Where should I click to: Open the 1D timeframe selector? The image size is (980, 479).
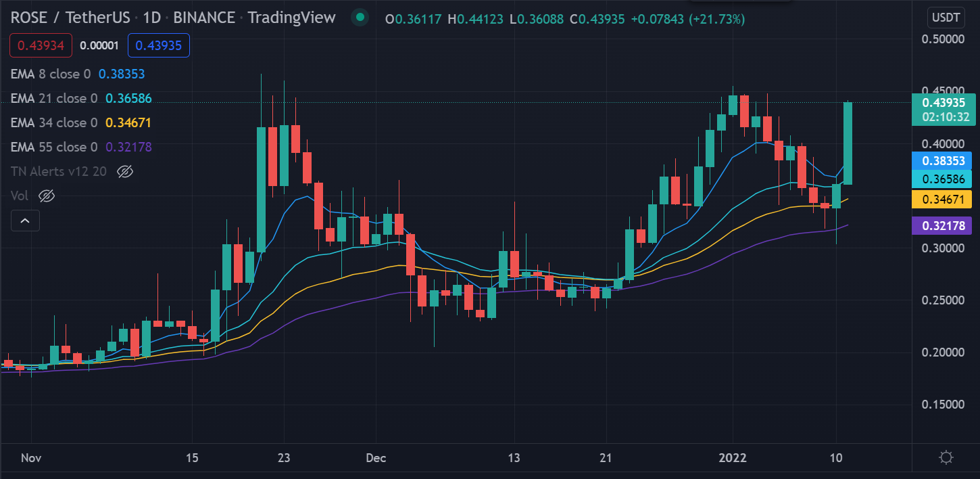[150, 18]
